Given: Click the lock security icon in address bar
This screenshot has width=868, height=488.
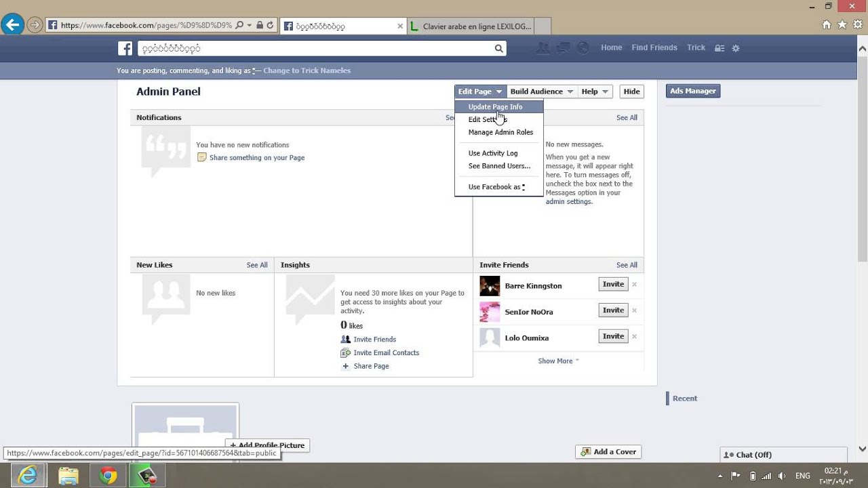Looking at the screenshot, I should click(x=260, y=25).
